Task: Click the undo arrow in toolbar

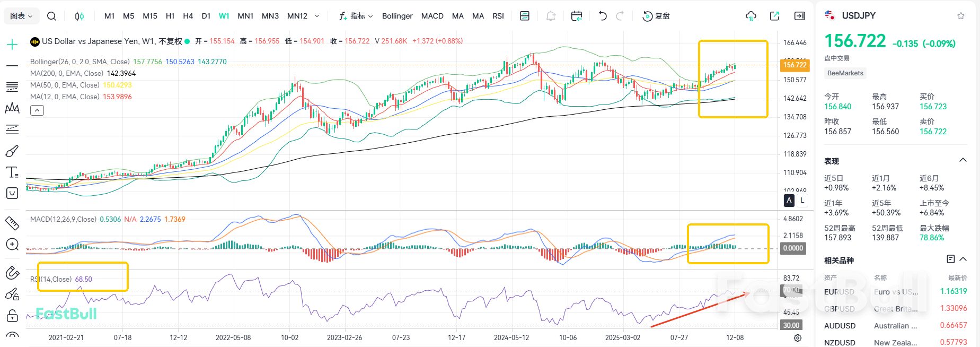Action: [x=602, y=16]
